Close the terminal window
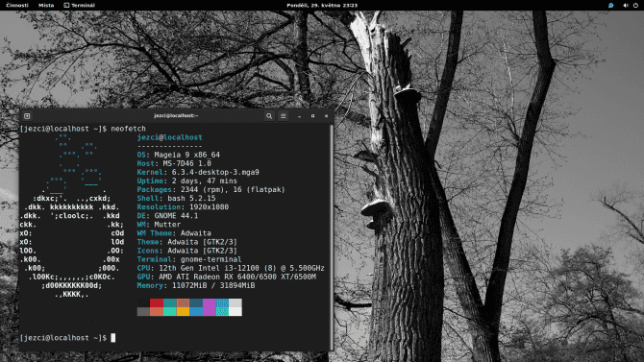 click(327, 116)
